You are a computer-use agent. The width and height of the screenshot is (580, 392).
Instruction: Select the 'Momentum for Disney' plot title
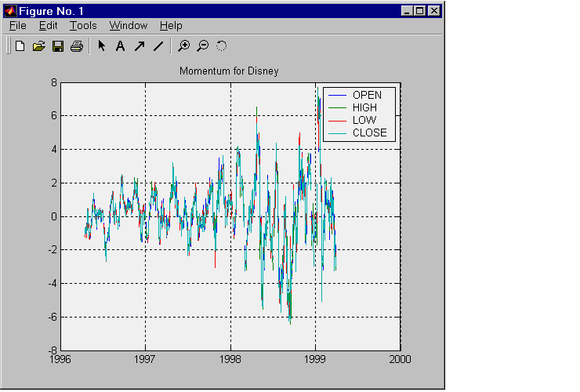point(229,71)
